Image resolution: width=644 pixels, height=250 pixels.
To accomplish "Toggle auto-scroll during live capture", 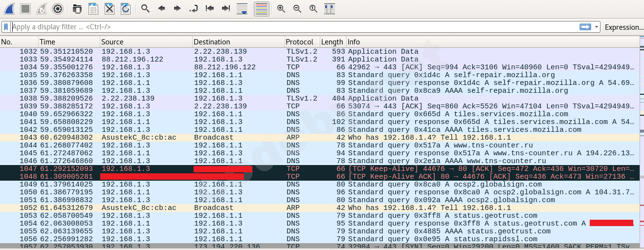I will click(x=242, y=8).
